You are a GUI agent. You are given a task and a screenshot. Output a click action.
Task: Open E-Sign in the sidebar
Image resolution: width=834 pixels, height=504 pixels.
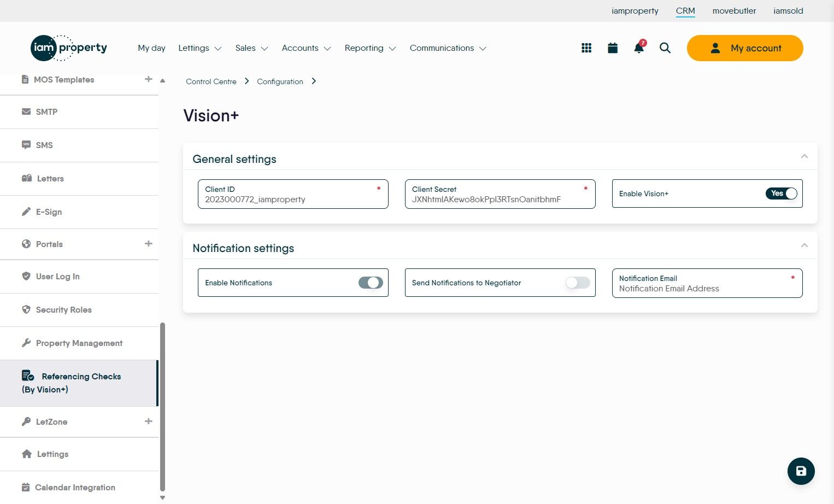[x=79, y=212]
